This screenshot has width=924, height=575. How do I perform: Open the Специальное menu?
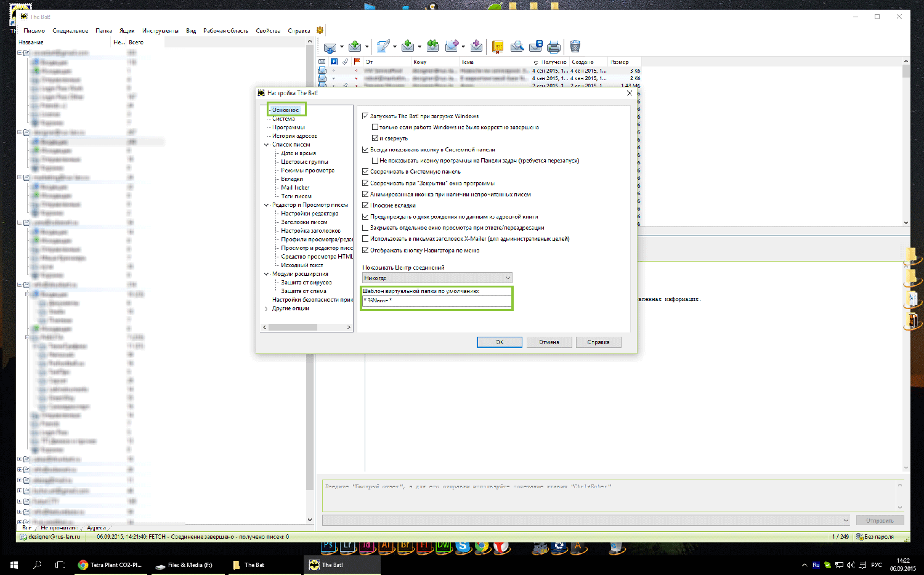coord(70,30)
